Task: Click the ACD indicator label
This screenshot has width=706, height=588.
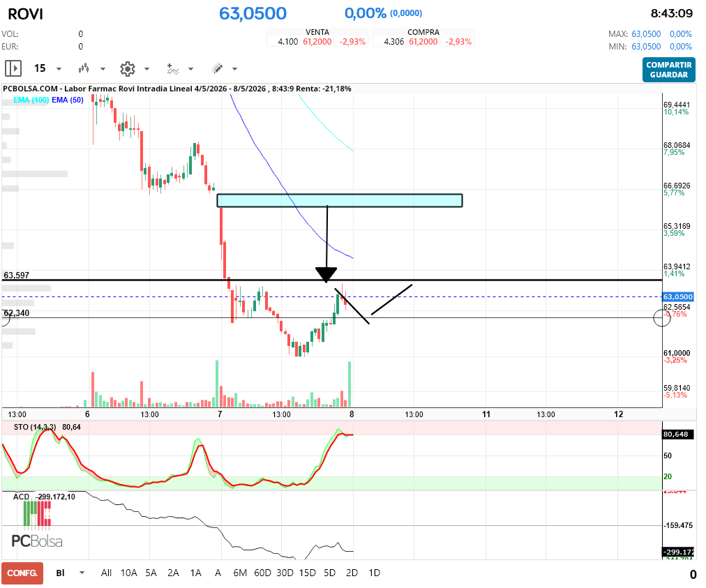Action: tap(21, 497)
